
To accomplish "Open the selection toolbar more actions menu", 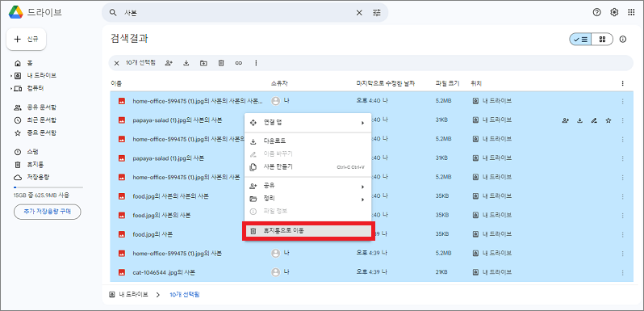I will (256, 63).
